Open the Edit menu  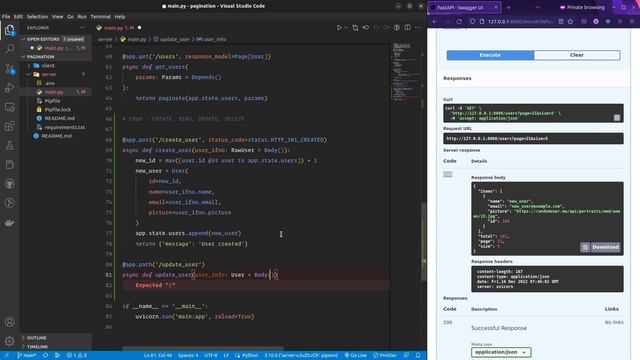[18, 17]
